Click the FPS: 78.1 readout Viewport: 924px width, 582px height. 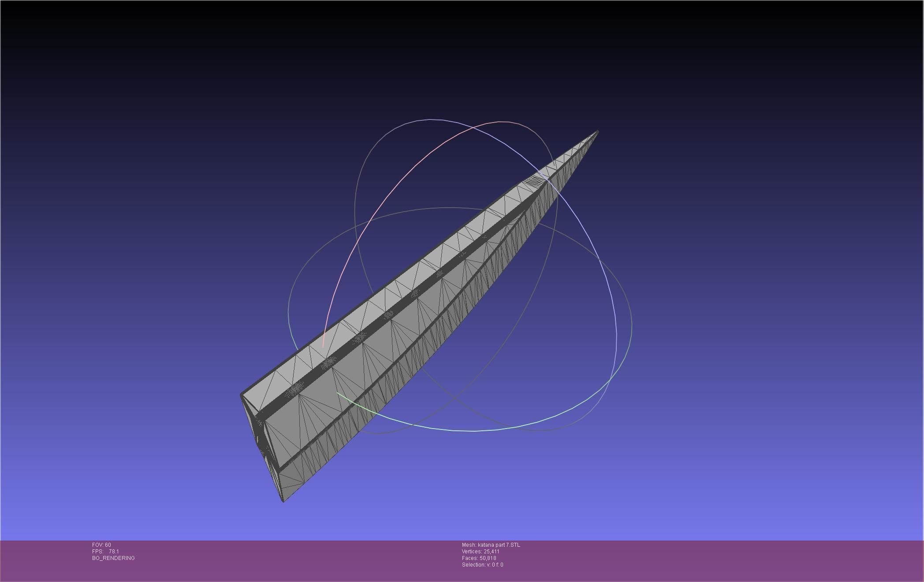[x=105, y=552]
